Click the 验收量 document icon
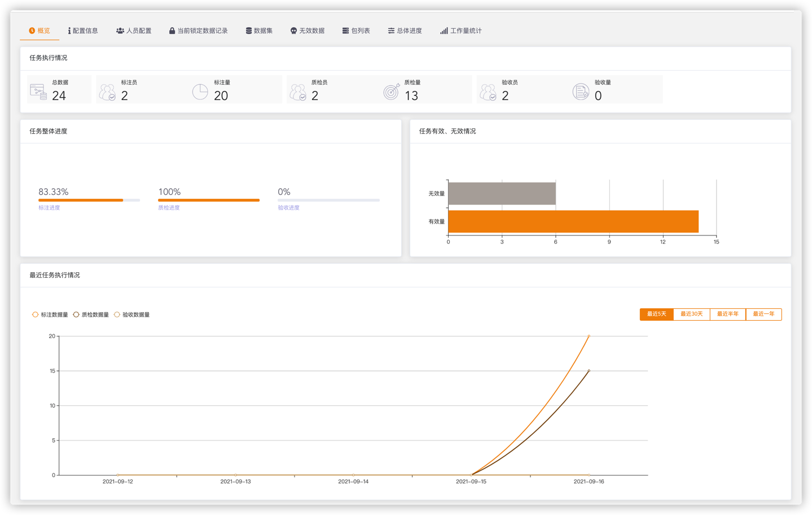 pyautogui.click(x=581, y=91)
